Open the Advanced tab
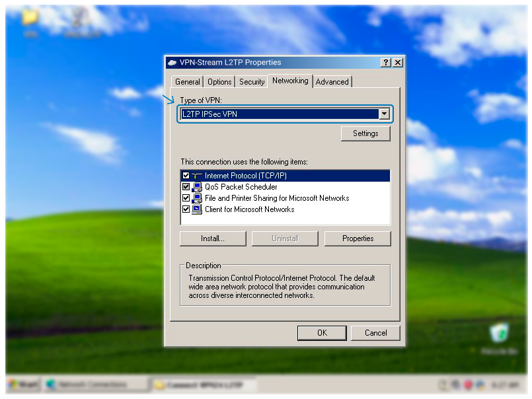The height and width of the screenshot is (399, 532). [332, 82]
